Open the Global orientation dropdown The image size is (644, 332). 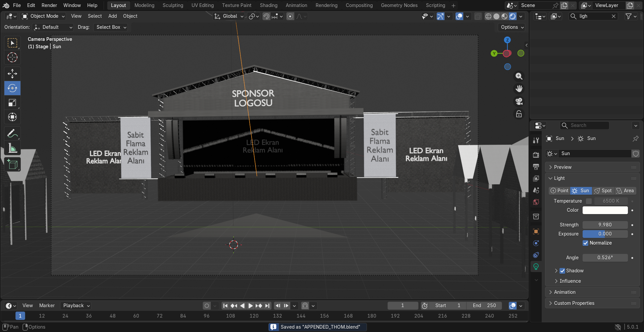229,16
